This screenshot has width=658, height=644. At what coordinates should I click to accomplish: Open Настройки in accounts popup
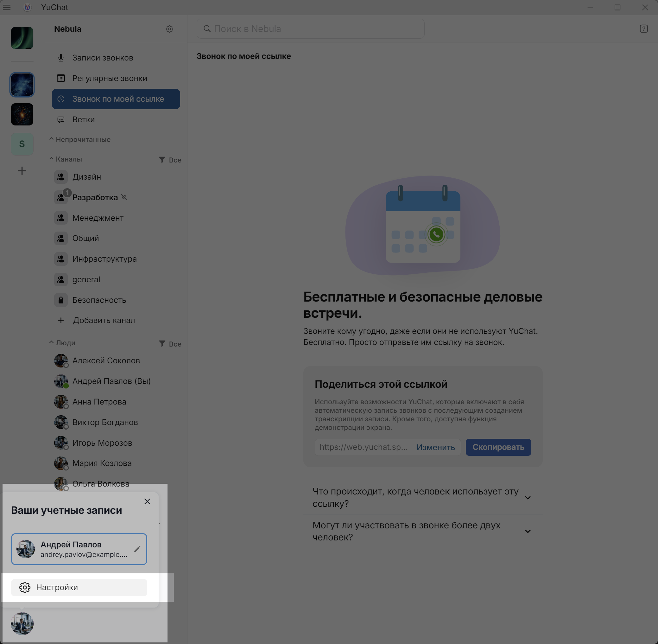point(79,588)
